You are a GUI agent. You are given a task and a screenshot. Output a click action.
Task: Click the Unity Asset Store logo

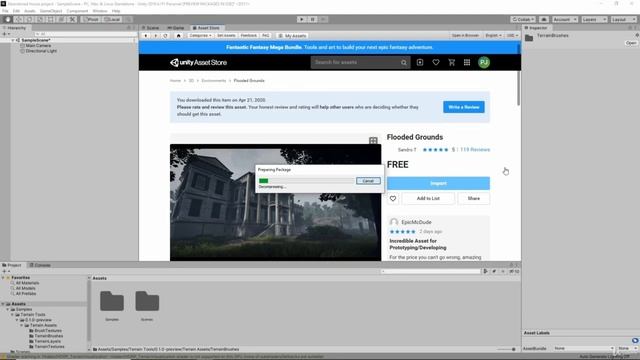198,62
